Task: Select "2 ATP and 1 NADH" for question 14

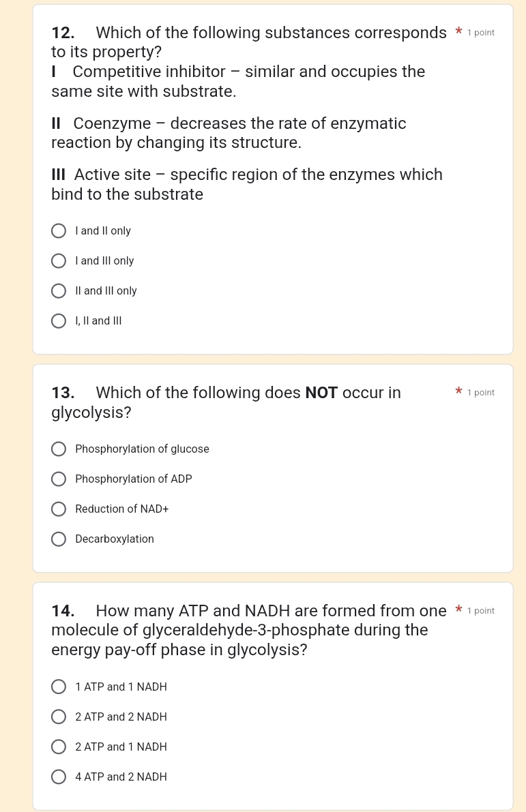Action: (x=59, y=747)
